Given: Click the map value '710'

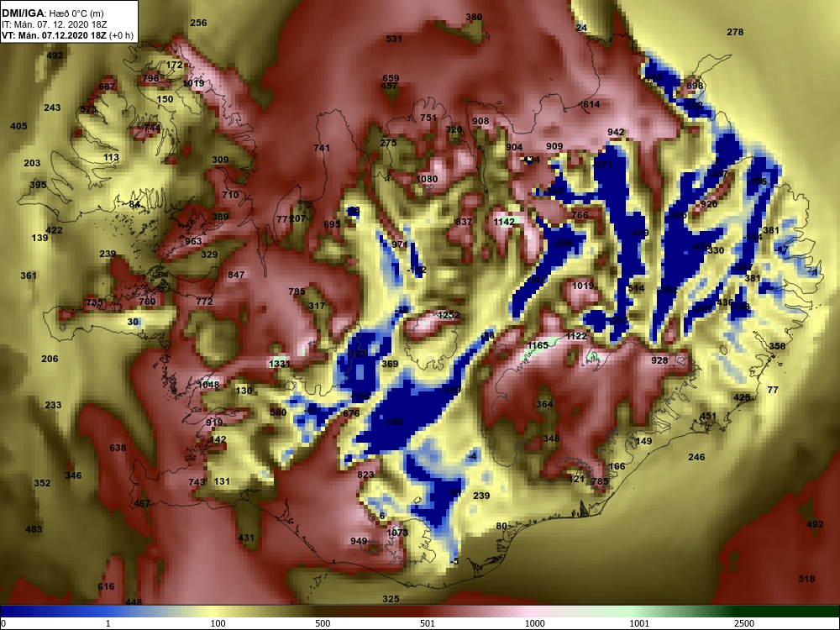Looking at the screenshot, I should pyautogui.click(x=230, y=195).
